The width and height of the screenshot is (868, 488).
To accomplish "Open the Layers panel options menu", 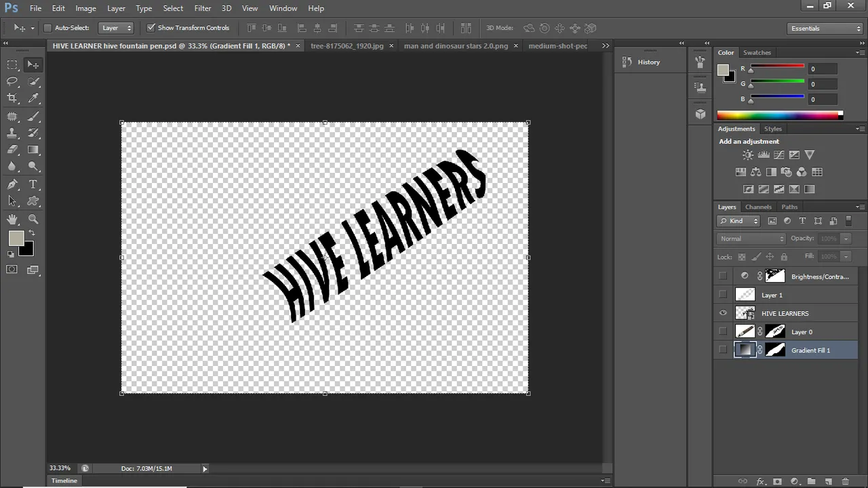I will pos(860,207).
